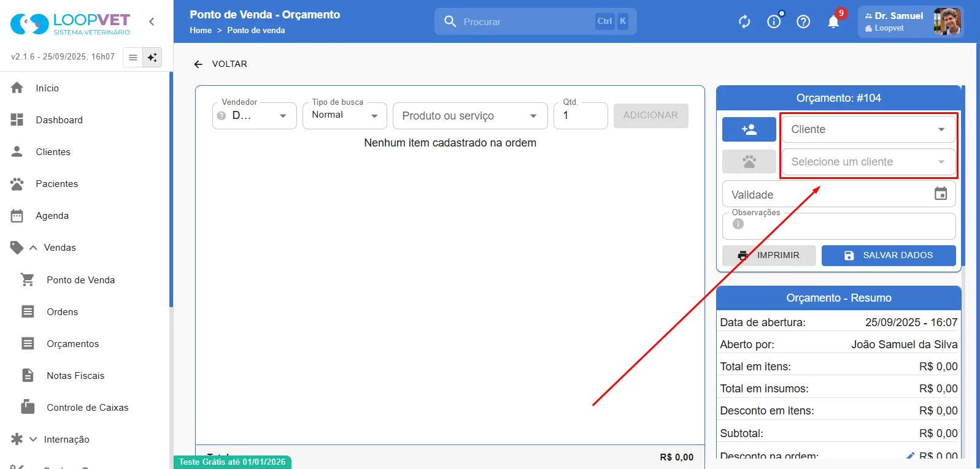Click the Qtd. quantity input field
The height and width of the screenshot is (469, 980).
click(x=581, y=115)
